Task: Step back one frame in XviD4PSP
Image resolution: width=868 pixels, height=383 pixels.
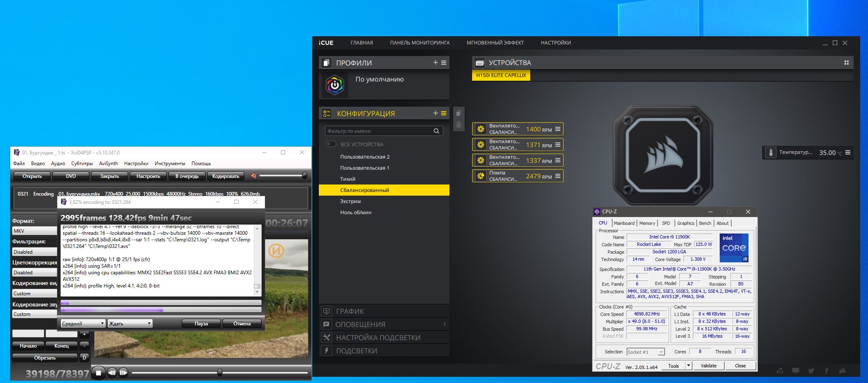Action: click(112, 373)
